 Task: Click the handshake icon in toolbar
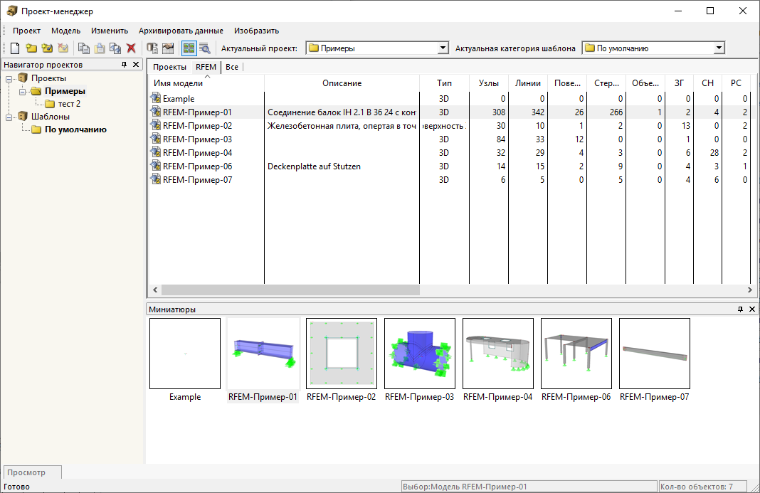coord(168,48)
